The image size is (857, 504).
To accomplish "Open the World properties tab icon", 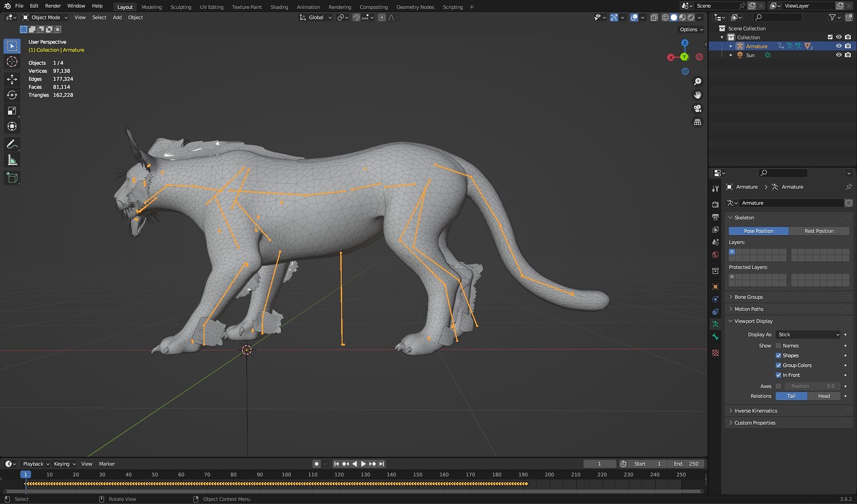I will [715, 255].
